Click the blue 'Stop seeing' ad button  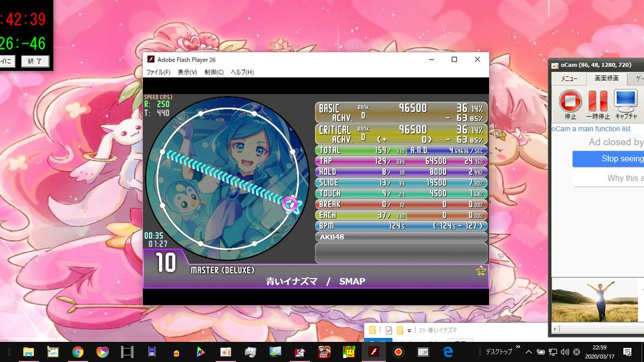click(608, 159)
